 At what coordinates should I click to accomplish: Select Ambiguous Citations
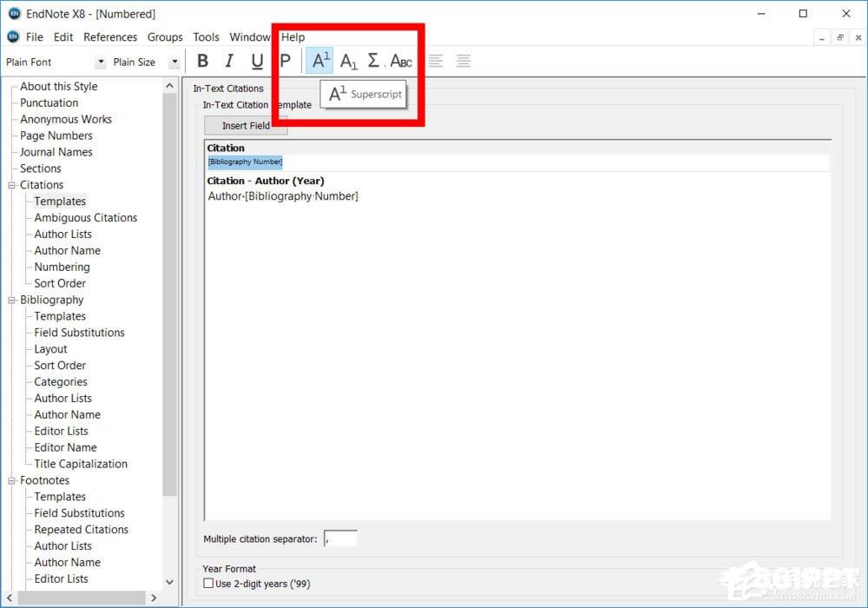pos(86,218)
